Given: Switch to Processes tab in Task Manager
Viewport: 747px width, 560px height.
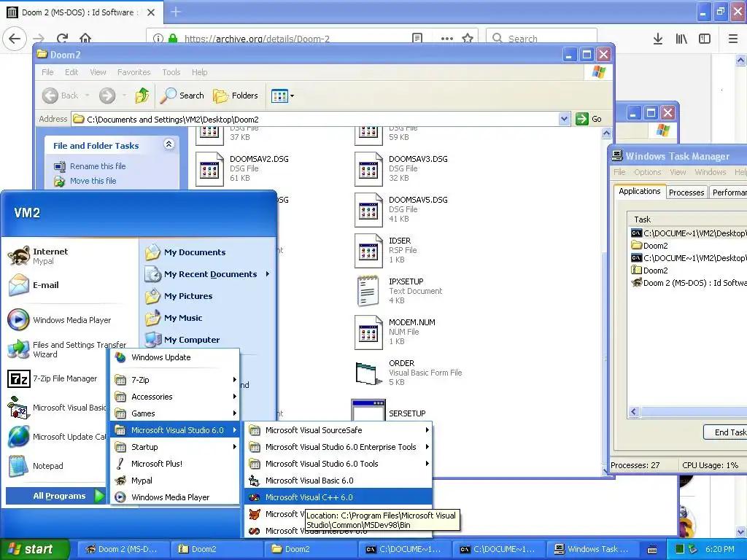Looking at the screenshot, I should [686, 192].
